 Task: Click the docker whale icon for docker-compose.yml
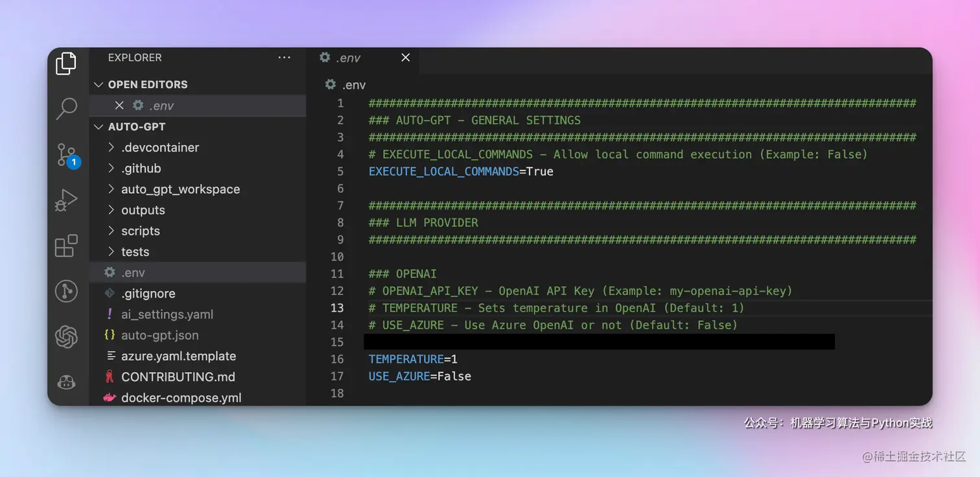click(x=110, y=397)
